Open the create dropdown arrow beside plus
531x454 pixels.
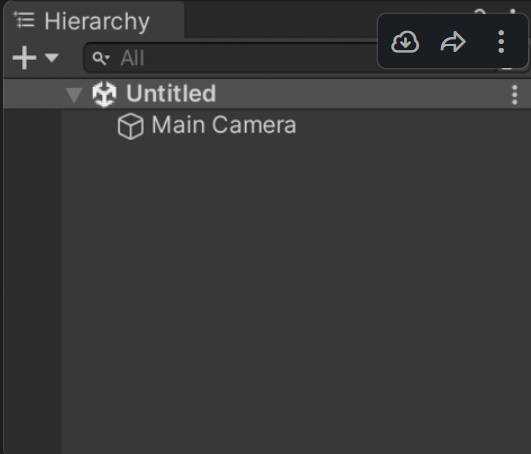click(52, 58)
